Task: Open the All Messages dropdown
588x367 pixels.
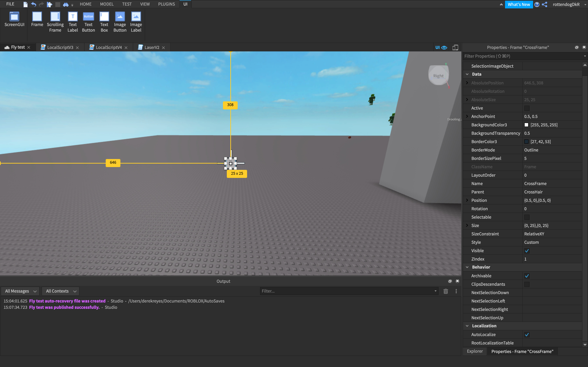Action: (x=20, y=291)
